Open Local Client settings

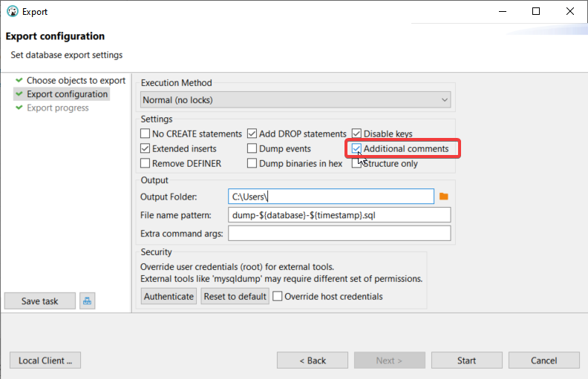[x=45, y=360]
